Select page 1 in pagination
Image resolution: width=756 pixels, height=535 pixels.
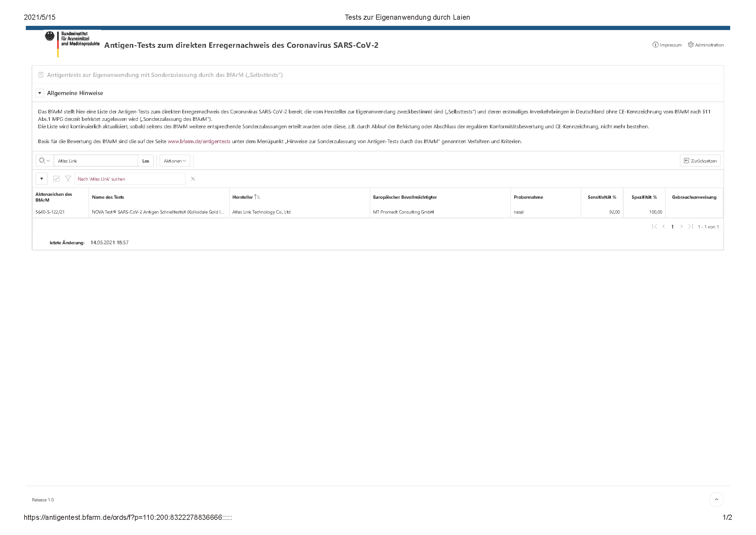point(672,227)
